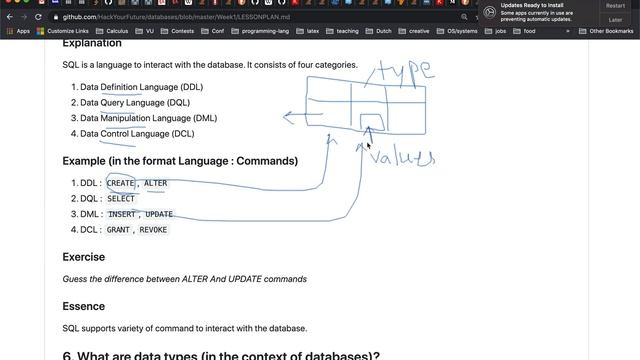The height and width of the screenshot is (360, 640).
Task: Show hidden bookmarks via the overflow chevron
Action: (567, 31)
